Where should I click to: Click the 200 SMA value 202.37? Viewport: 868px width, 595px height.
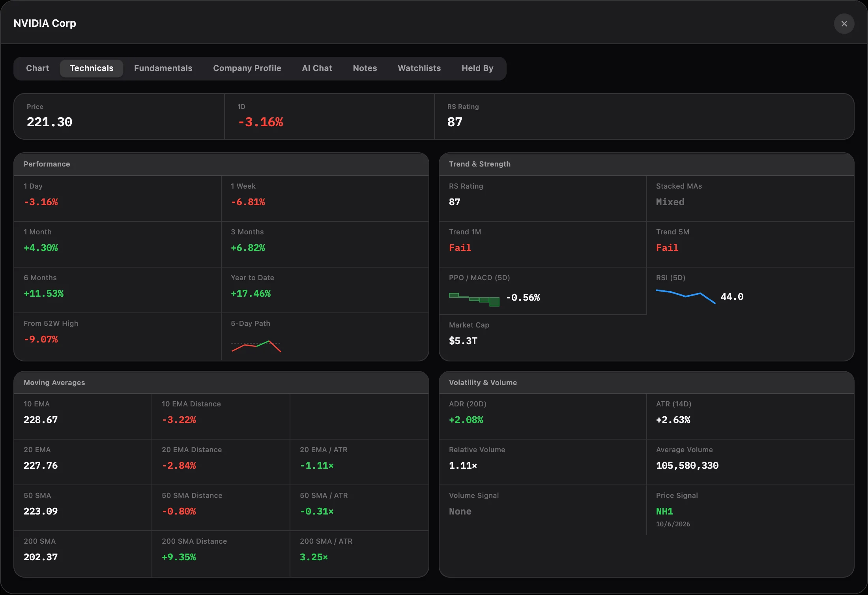tap(41, 557)
